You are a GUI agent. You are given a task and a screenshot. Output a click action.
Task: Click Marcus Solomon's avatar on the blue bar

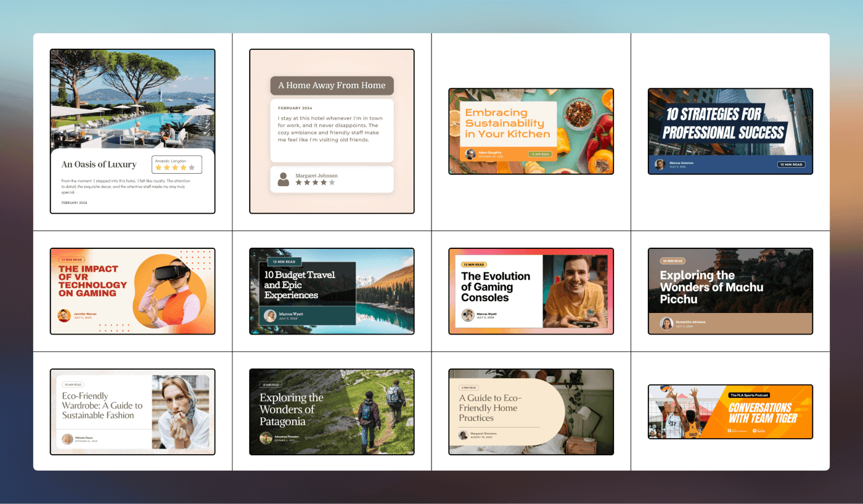click(x=660, y=165)
